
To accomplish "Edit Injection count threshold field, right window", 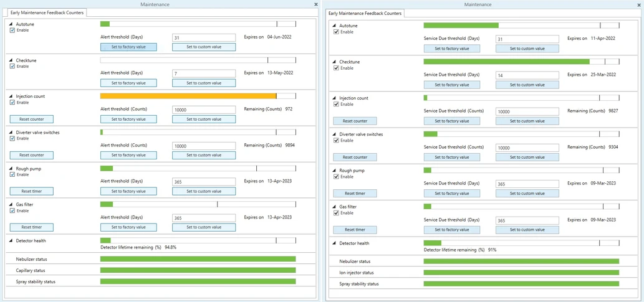I will coord(527,111).
